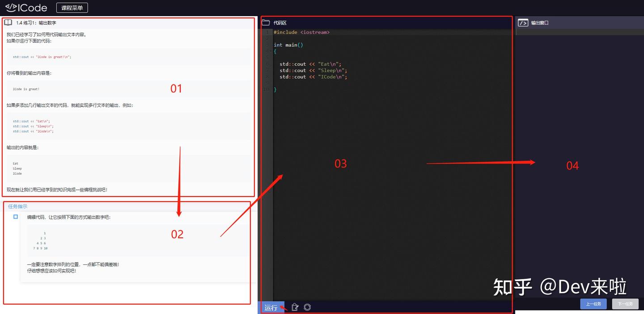Click the 输出窗口 panel title
This screenshot has width=644, height=314.
[x=540, y=23]
